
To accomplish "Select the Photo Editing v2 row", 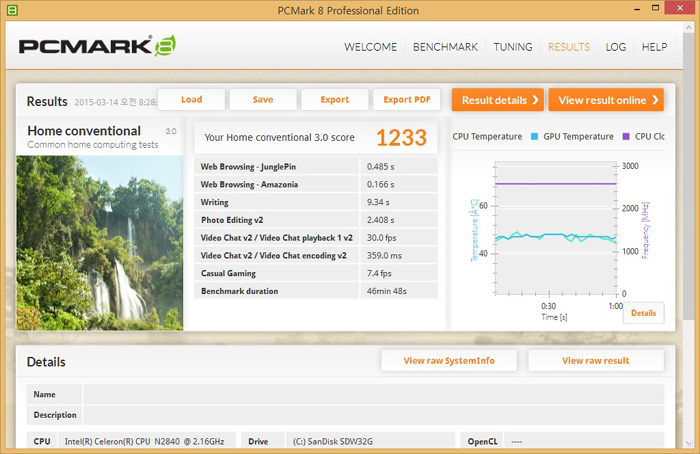I will point(316,220).
